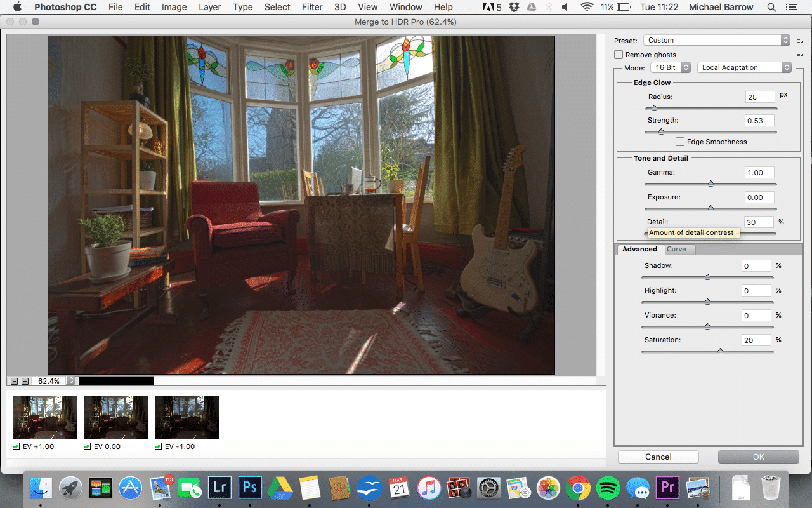The image size is (812, 508).
Task: Toggle Edge Smoothness checkbox
Action: [x=680, y=142]
